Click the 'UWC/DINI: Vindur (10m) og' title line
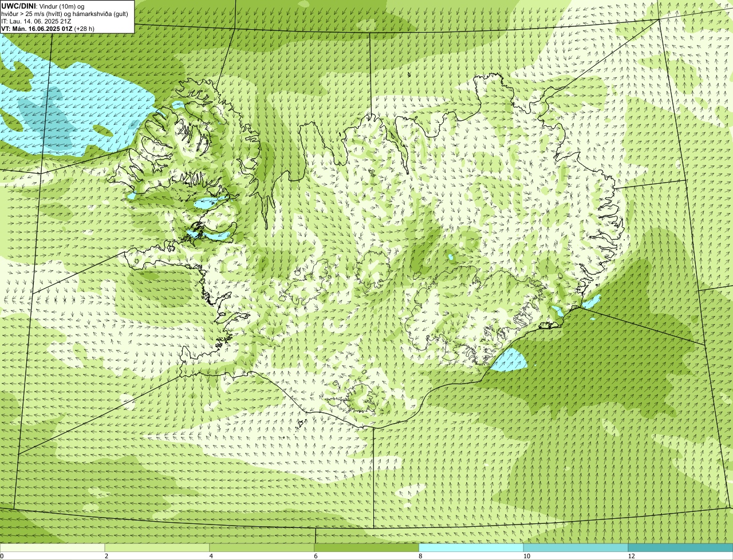 42,6
